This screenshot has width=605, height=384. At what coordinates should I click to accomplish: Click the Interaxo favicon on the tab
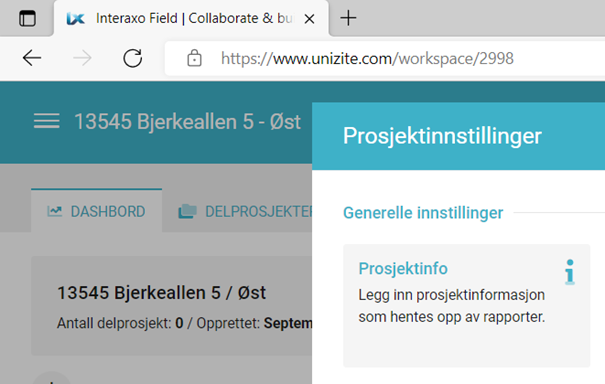[75, 19]
